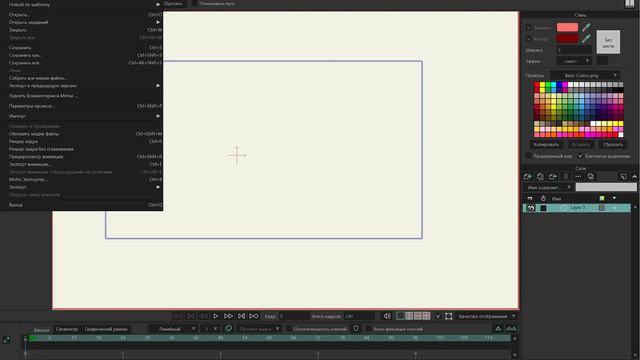The image size is (640, 360).
Task: Pick fill color with upper eyedropper
Action: [x=586, y=27]
